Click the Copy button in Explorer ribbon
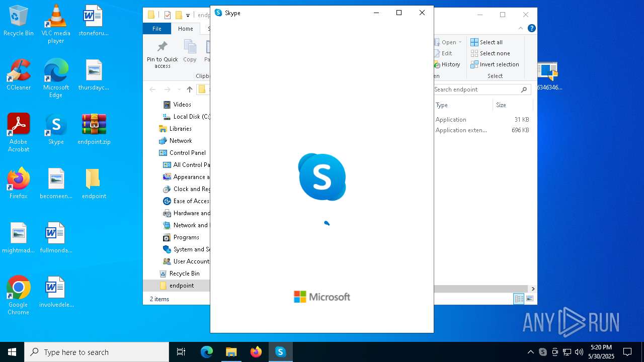 click(x=190, y=51)
